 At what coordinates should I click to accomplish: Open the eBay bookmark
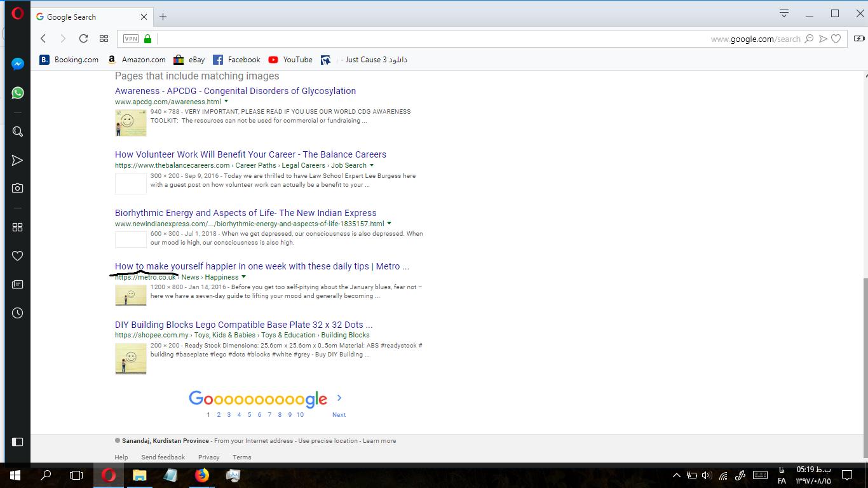pyautogui.click(x=189, y=60)
